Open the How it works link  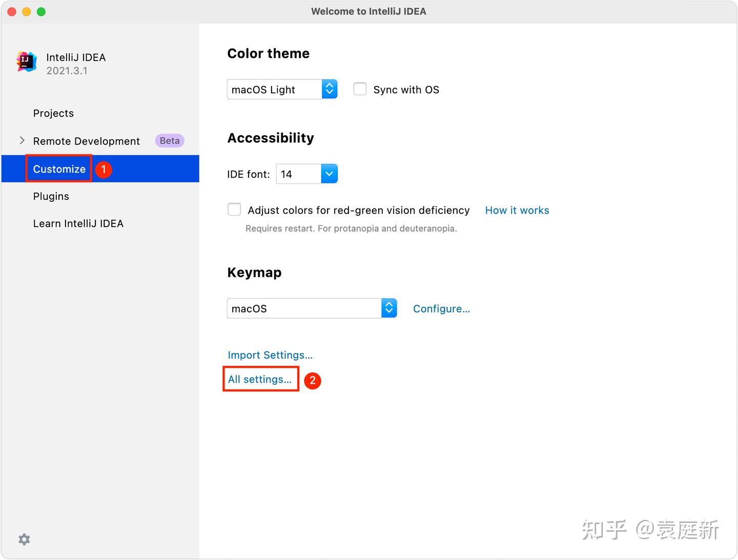pyautogui.click(x=517, y=210)
